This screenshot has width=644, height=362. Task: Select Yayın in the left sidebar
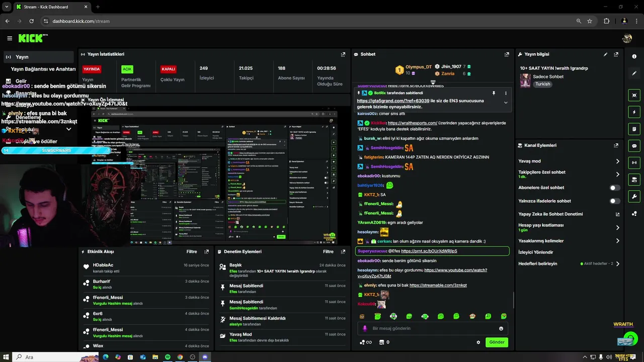(x=38, y=57)
